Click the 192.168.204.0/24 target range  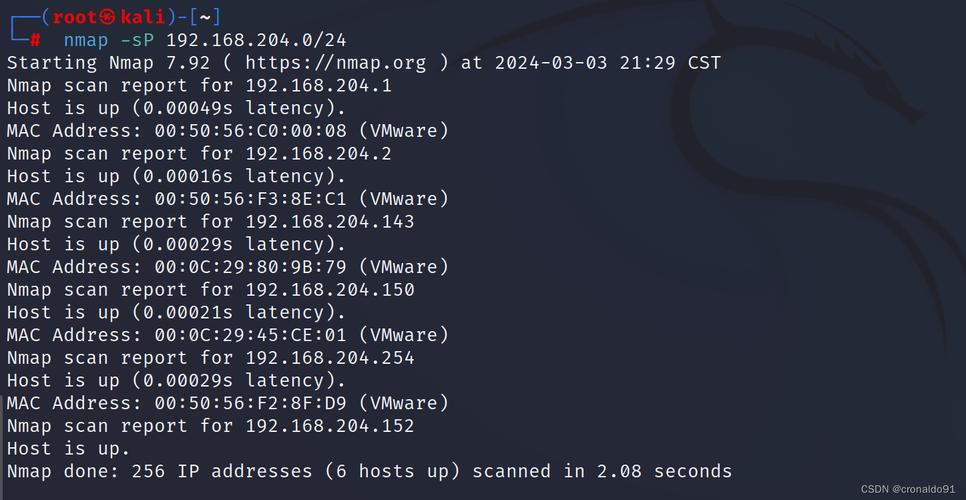click(x=256, y=41)
